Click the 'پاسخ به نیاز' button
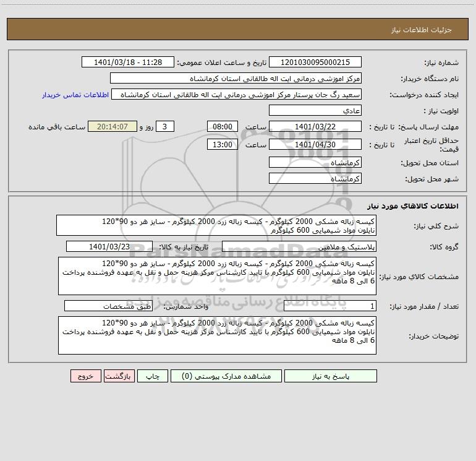 [331, 376]
